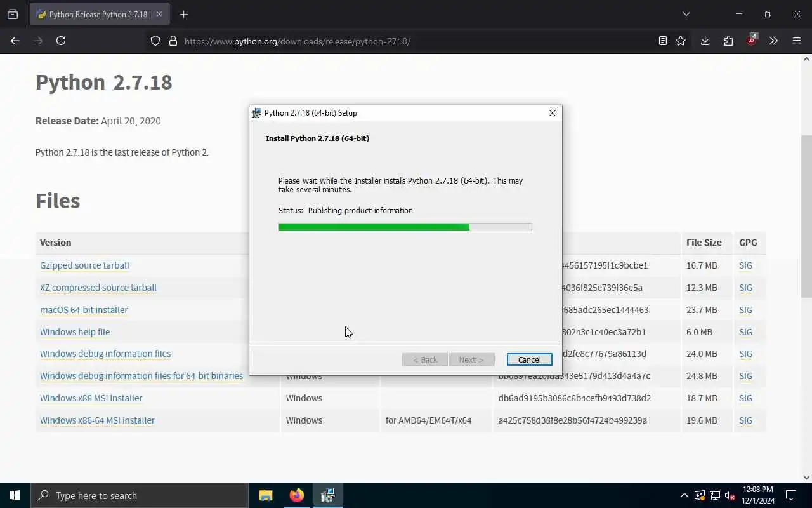This screenshot has height=508, width=812.
Task: Open SIG for Windows x86-64 MSI installer row
Action: pos(745,420)
